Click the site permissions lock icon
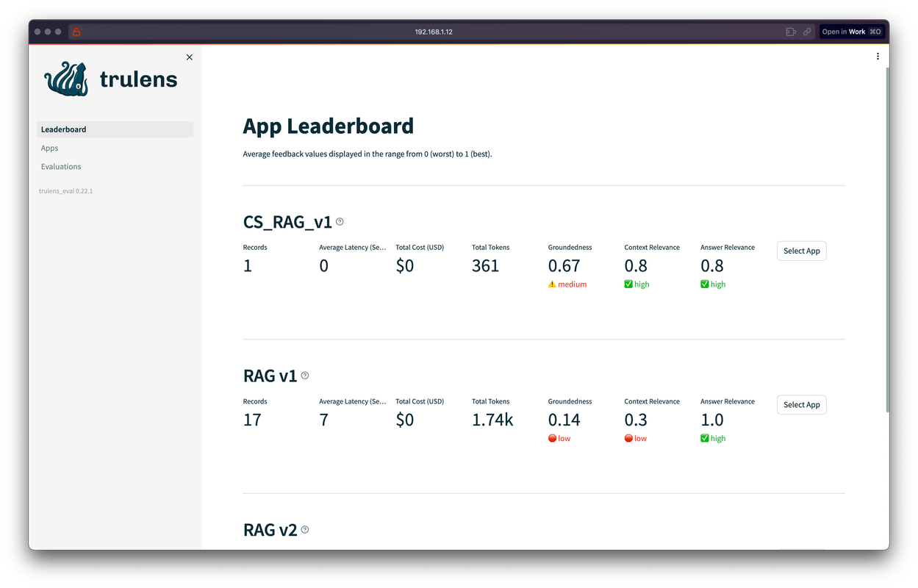The image size is (918, 588). point(76,32)
